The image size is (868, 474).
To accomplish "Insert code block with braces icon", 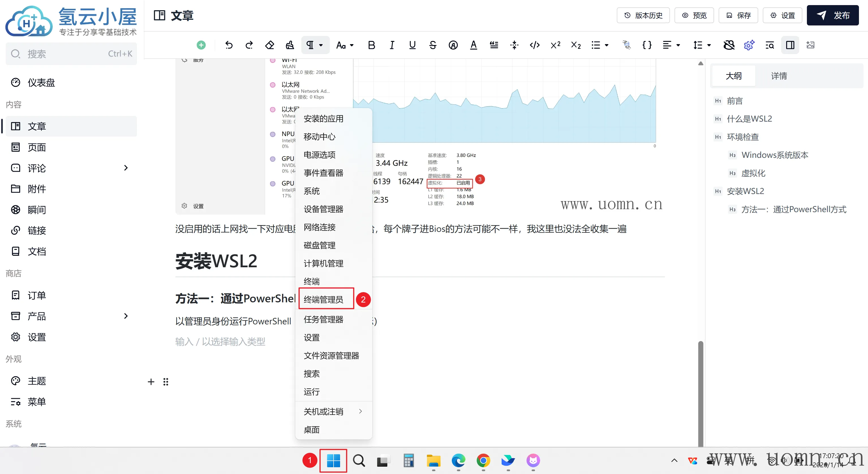I will pos(647,45).
